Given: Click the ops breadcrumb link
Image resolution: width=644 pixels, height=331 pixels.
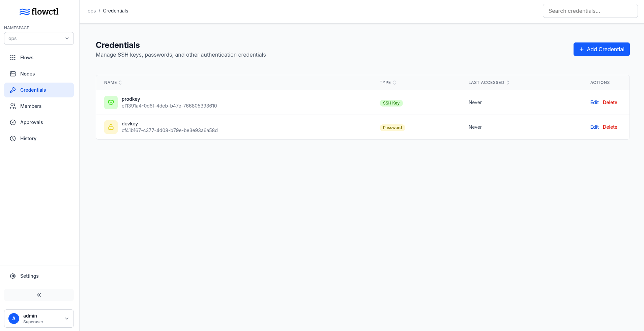Looking at the screenshot, I should (x=92, y=11).
